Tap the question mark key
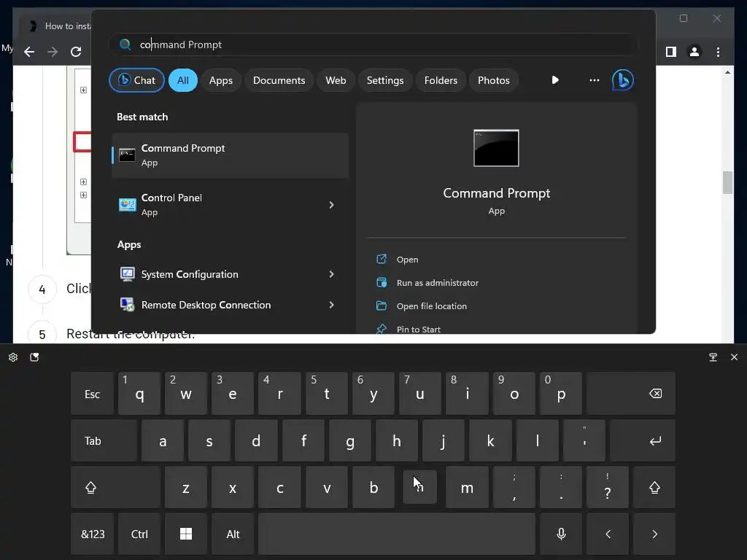Viewport: 747px width, 560px height. (608, 488)
